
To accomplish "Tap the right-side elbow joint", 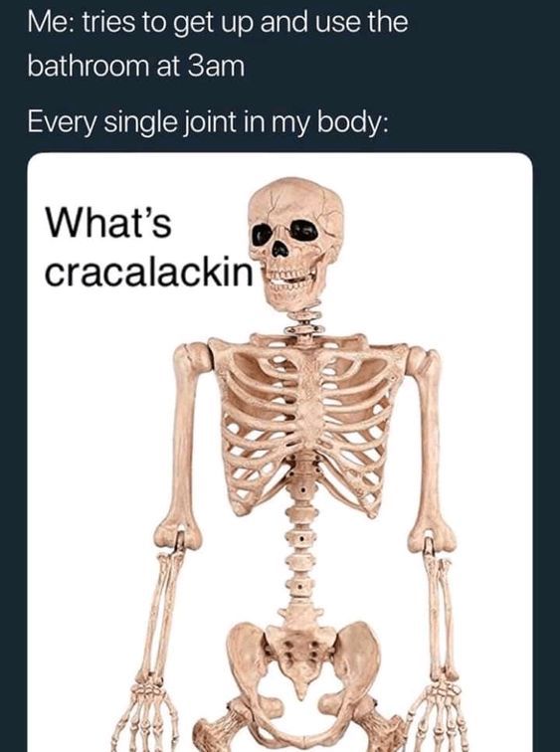I will pos(432,539).
